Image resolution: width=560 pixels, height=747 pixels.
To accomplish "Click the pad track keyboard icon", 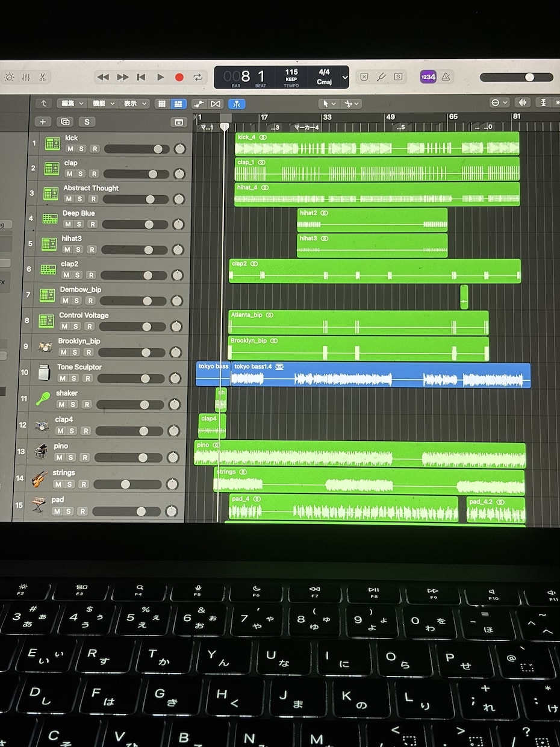I will (39, 505).
